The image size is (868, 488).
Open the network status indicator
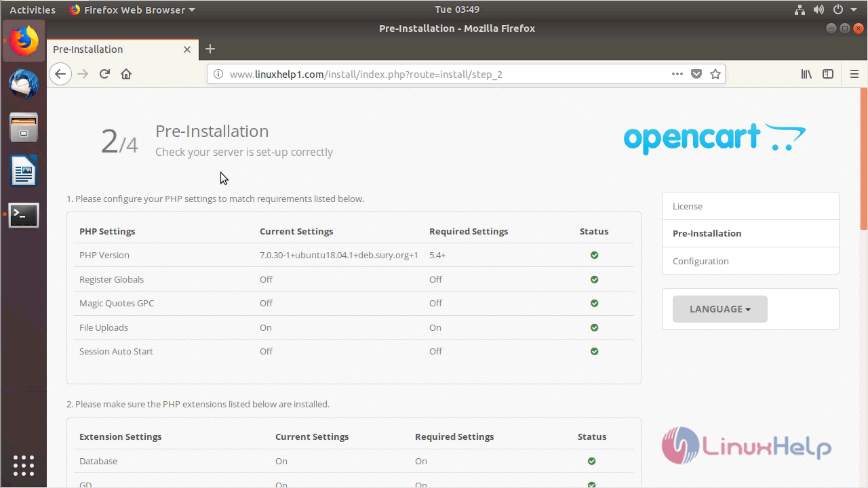[x=800, y=9]
